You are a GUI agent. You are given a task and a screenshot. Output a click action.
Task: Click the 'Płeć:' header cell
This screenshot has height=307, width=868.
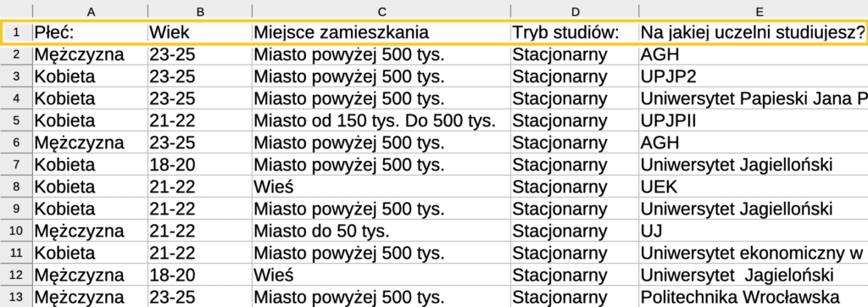(90, 33)
